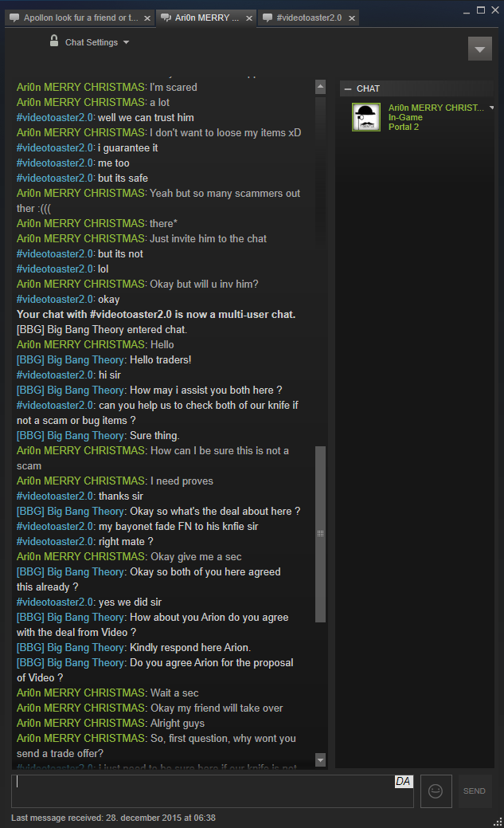Viewport: 504px width, 828px height.
Task: Open the gray dropdown arrow button at top right
Action: point(480,49)
